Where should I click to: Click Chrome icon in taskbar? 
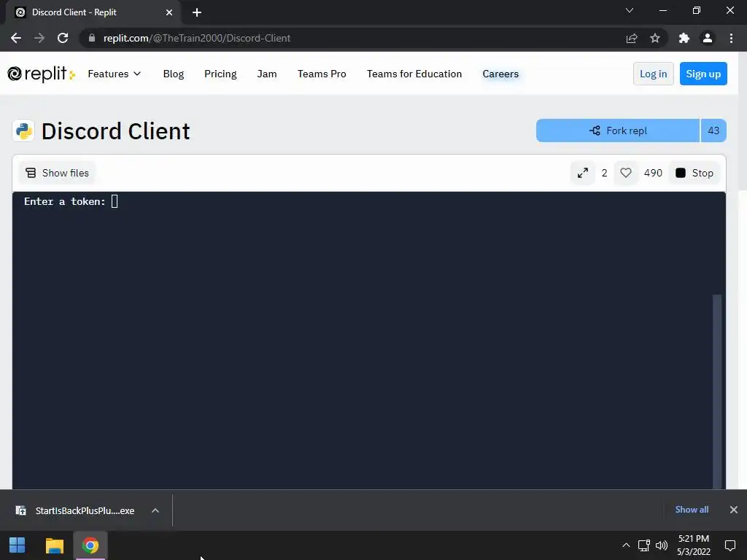coord(90,545)
